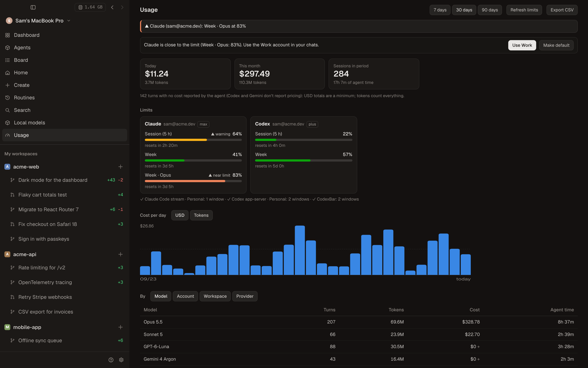This screenshot has height=368, width=588.
Task: Click the Home icon in sidebar
Action: [8, 72]
